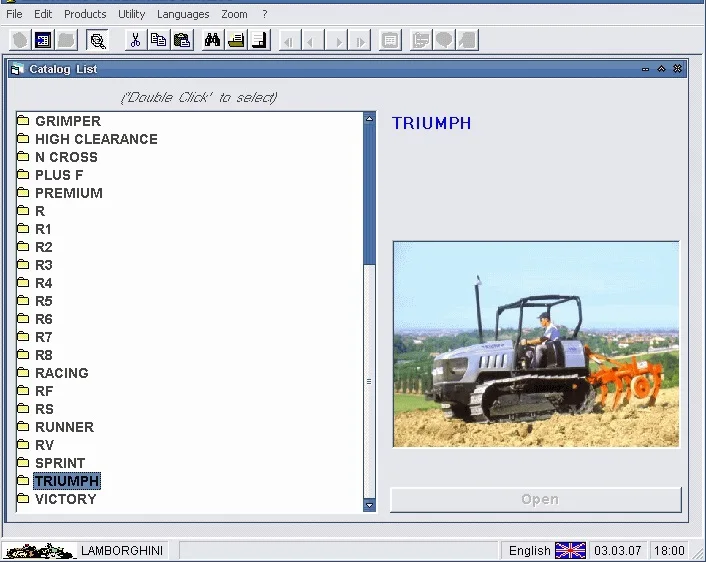Open the Edit menu
Viewport: 706px width, 562px height.
43,14
